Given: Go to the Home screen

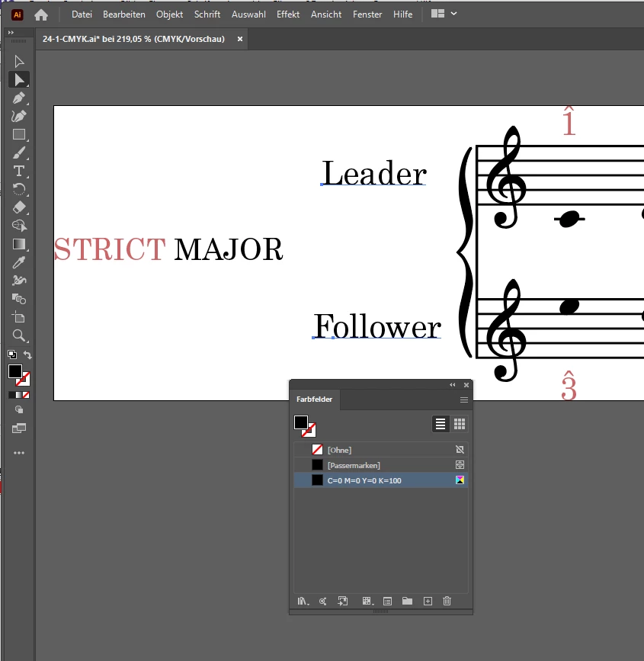Looking at the screenshot, I should 41,15.
